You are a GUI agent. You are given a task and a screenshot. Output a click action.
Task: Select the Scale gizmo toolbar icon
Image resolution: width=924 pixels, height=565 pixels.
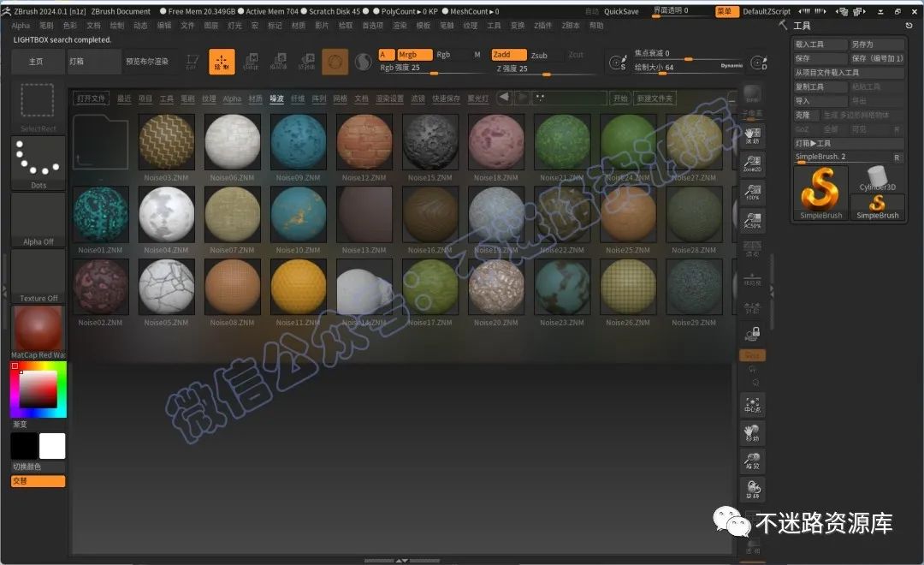pyautogui.click(x=279, y=62)
